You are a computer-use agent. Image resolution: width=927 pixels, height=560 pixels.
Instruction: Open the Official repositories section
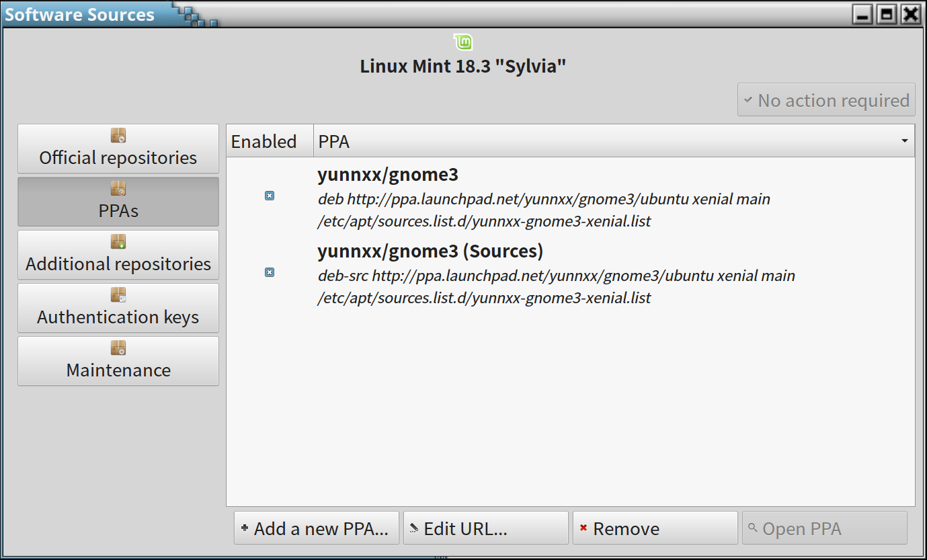118,149
